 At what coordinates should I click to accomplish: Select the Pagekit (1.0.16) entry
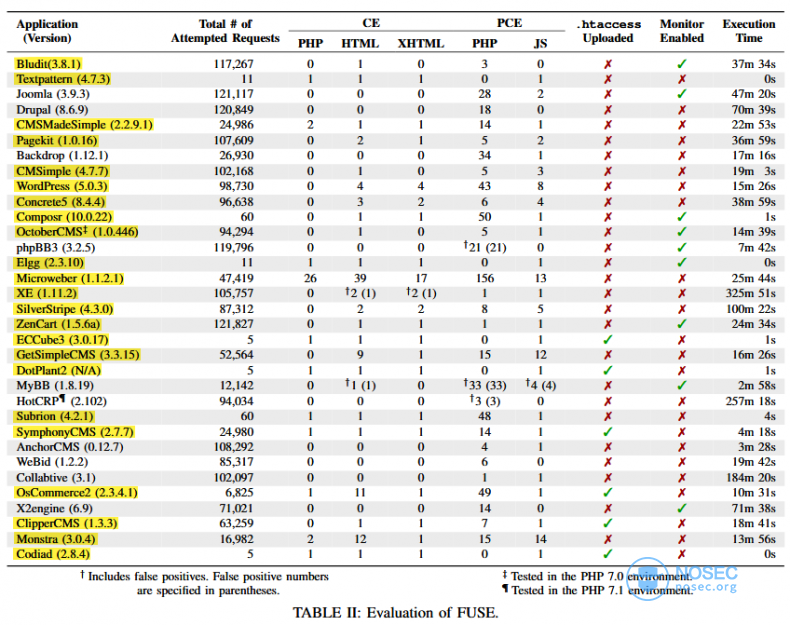coord(57,141)
